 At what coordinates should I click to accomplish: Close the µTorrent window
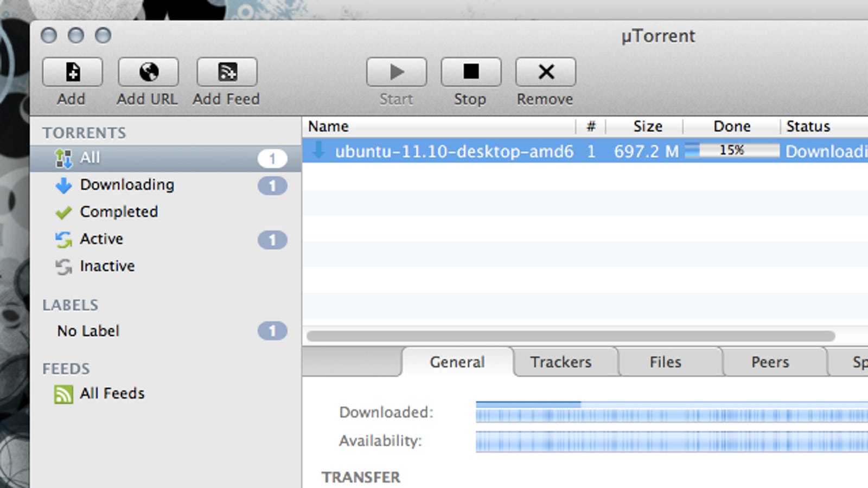point(49,36)
